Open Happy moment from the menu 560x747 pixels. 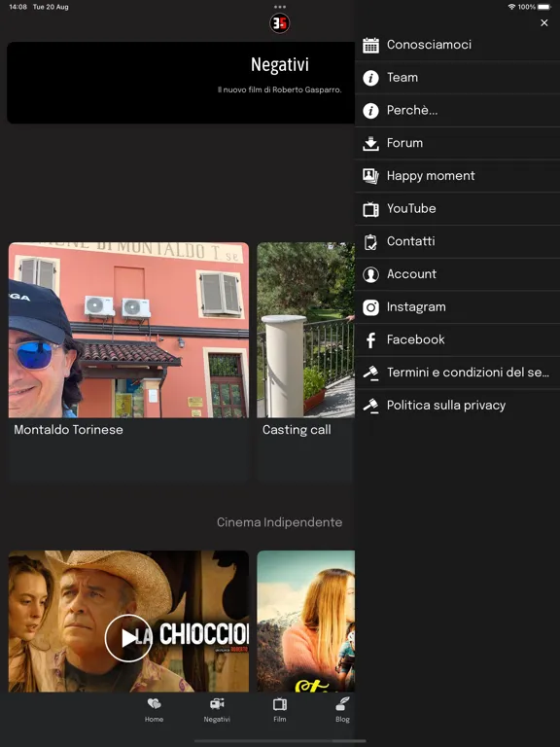[x=457, y=176]
